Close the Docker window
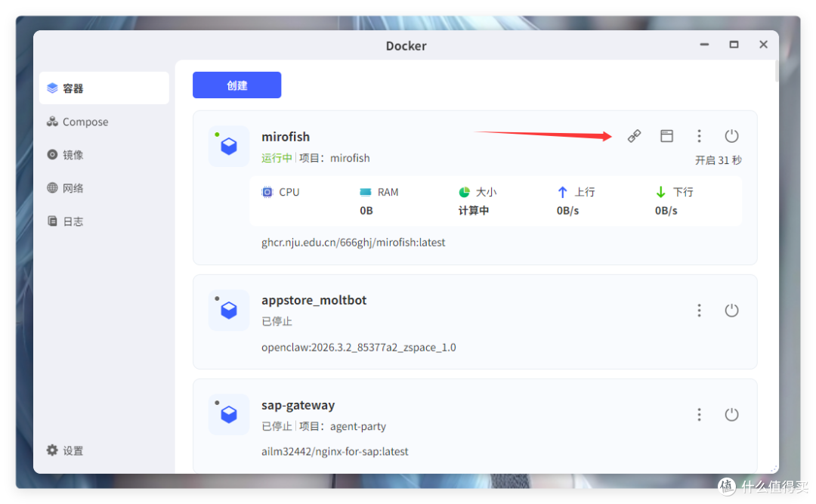 point(763,45)
